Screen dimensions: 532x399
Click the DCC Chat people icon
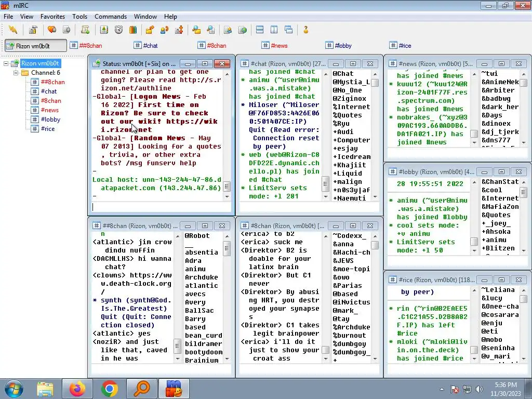[x=165, y=30]
